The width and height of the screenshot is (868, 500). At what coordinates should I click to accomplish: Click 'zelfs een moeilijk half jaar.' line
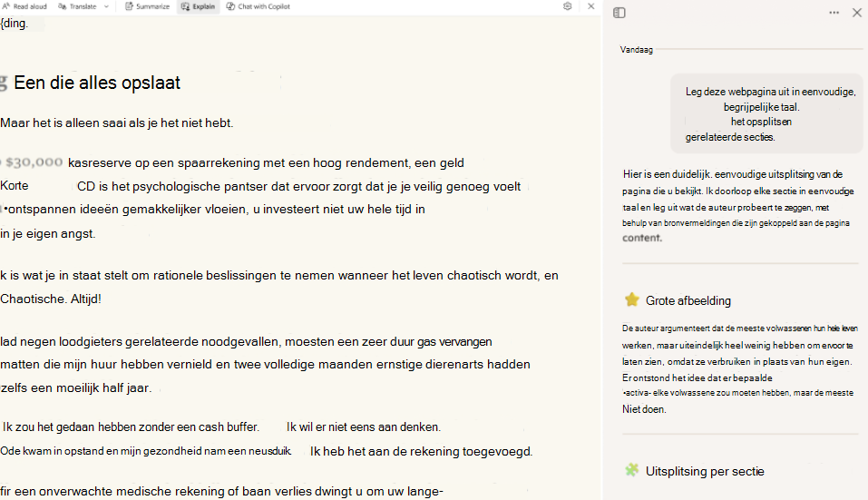(x=76, y=388)
